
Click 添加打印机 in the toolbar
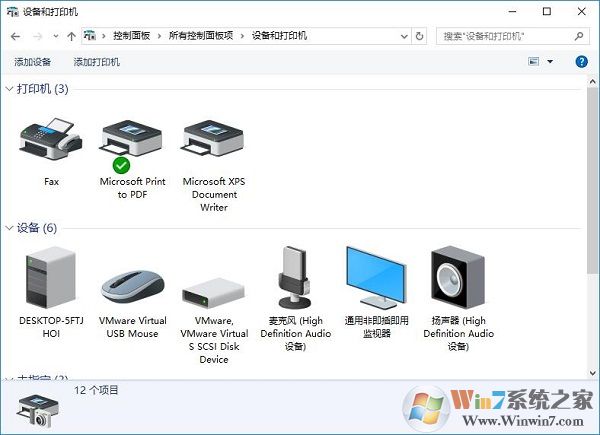pyautogui.click(x=96, y=62)
